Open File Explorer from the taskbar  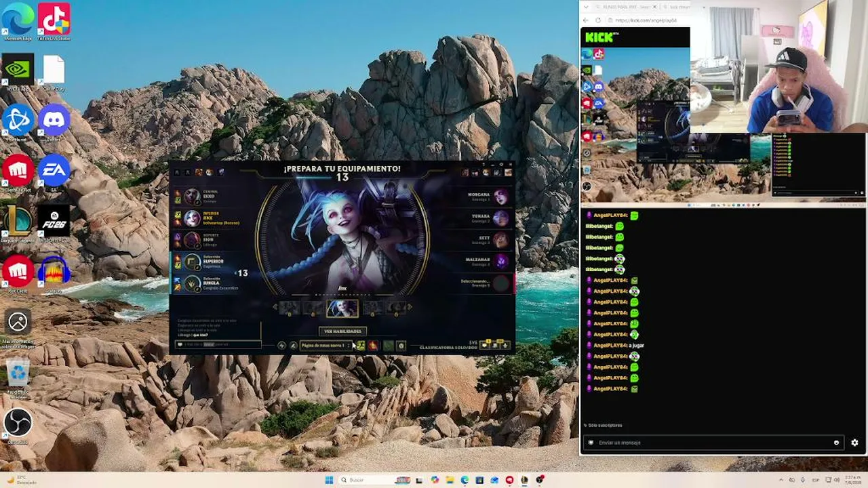tap(450, 480)
